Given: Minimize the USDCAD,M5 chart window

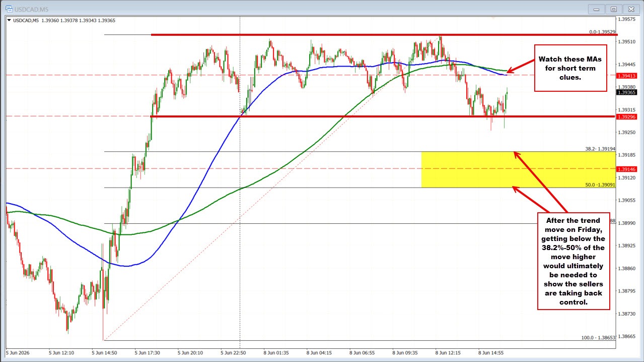Looking at the screenshot, I should (x=597, y=9).
